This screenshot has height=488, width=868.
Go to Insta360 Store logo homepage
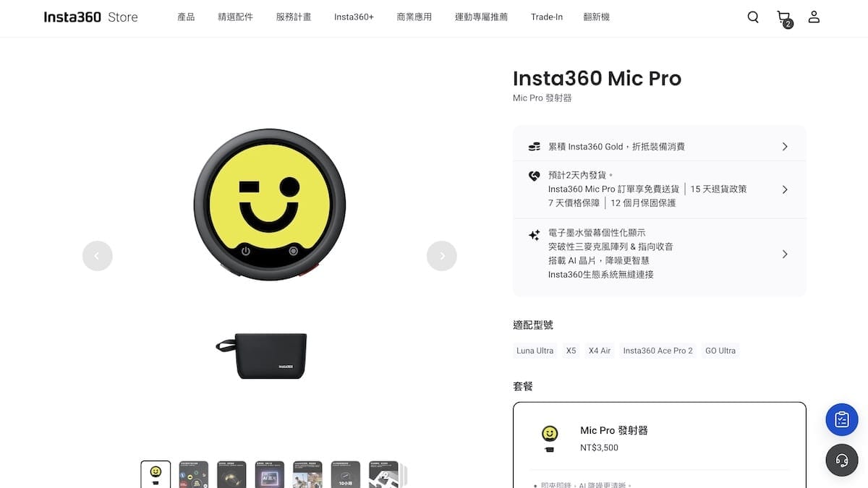[90, 17]
